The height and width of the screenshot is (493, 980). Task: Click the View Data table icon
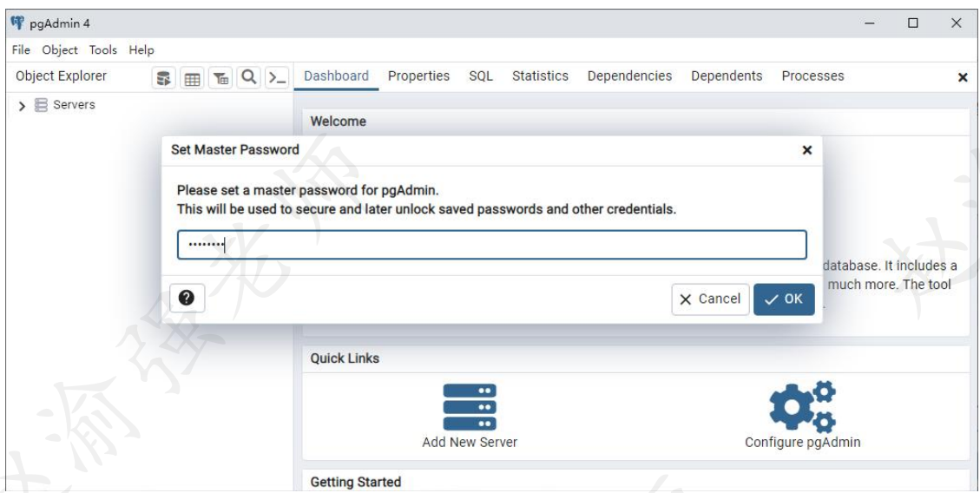[x=193, y=78]
